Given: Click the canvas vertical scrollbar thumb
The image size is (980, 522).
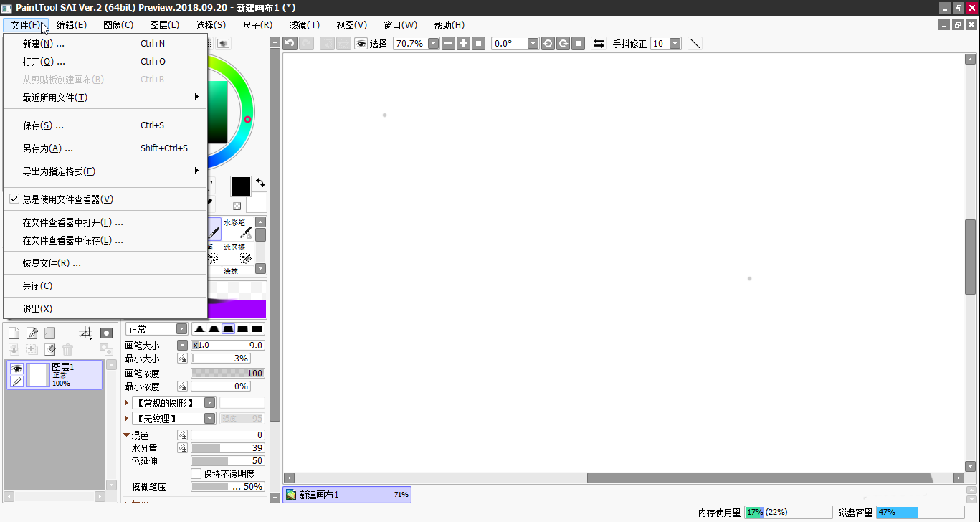Looking at the screenshot, I should pyautogui.click(x=970, y=257).
